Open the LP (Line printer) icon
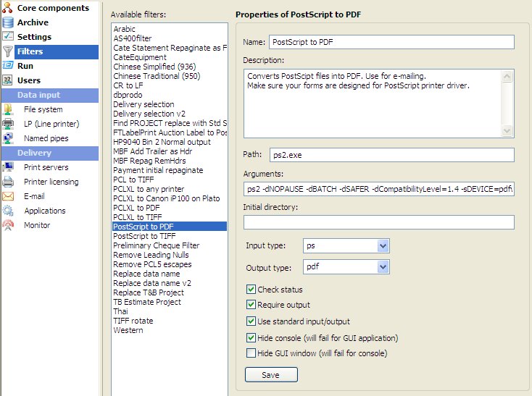Screen dimensions: 532x396 [8, 124]
